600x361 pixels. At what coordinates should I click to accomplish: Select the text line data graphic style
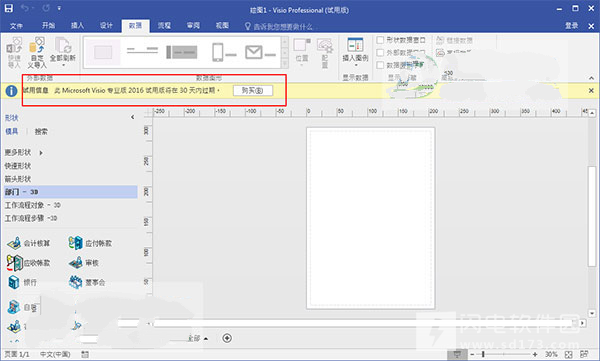tap(142, 51)
